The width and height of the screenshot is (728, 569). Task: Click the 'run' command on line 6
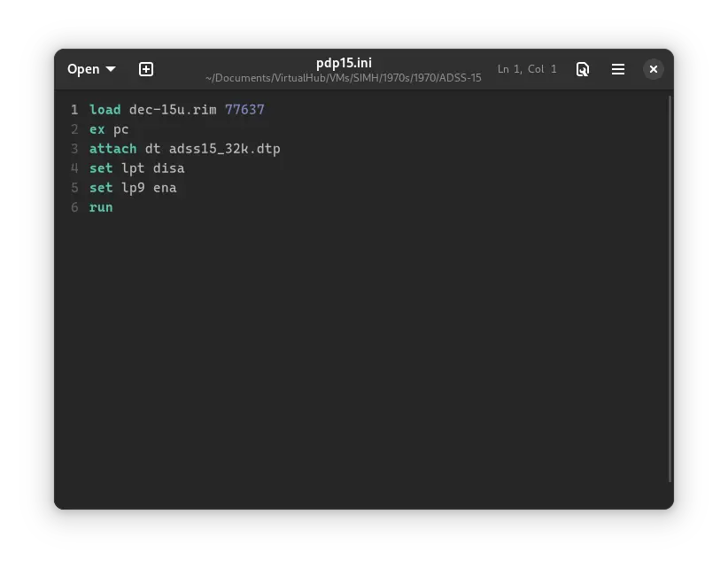coord(101,207)
